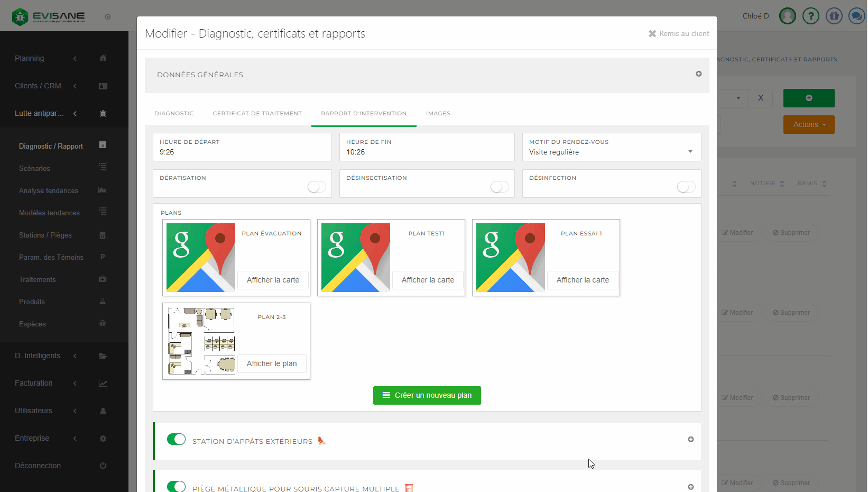Click the Stations / Pièges trash icon

tap(103, 235)
